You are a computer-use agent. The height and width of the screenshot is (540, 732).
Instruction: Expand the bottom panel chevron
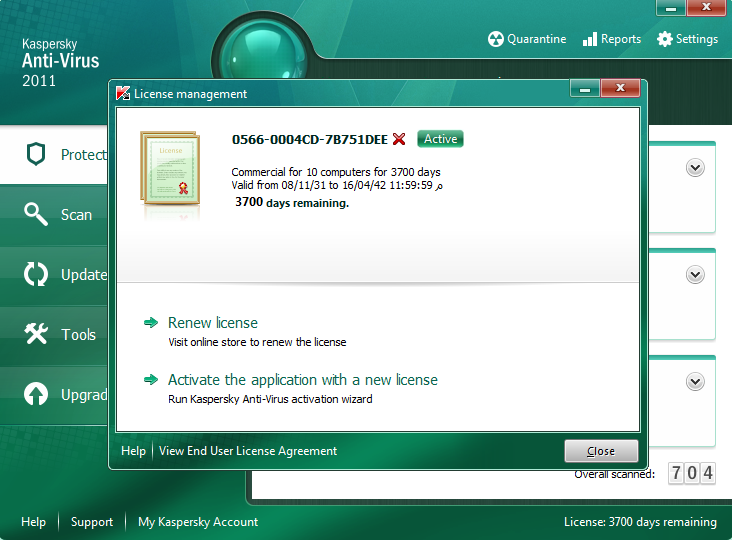pos(695,381)
